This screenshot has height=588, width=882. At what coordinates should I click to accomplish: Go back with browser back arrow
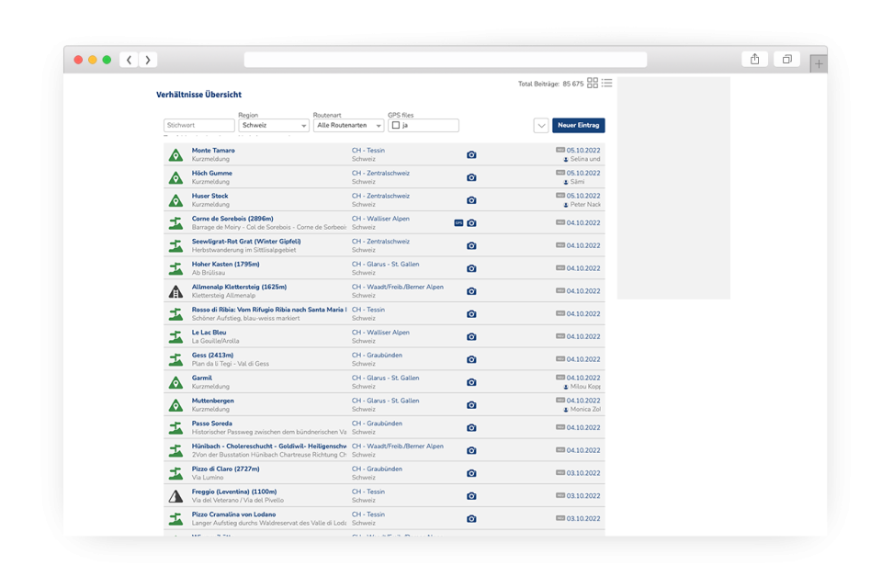(130, 60)
